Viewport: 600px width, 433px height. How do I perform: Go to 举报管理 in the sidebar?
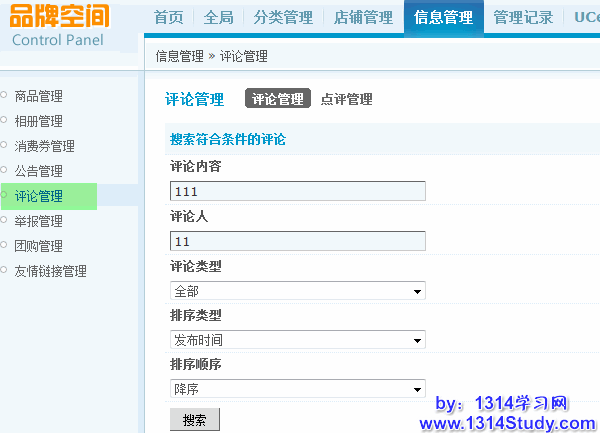point(38,221)
